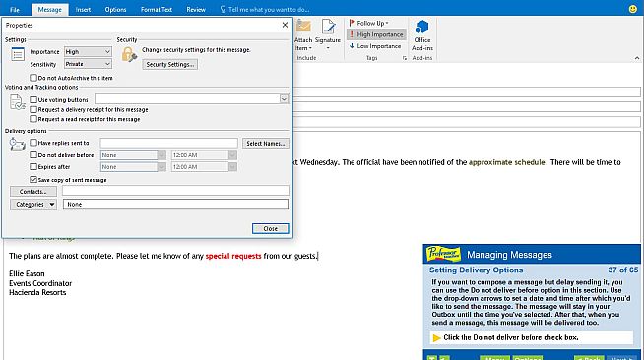Viewport: 644px width, 360px height.
Task: Open Expires after date dropdown
Action: tap(161, 167)
